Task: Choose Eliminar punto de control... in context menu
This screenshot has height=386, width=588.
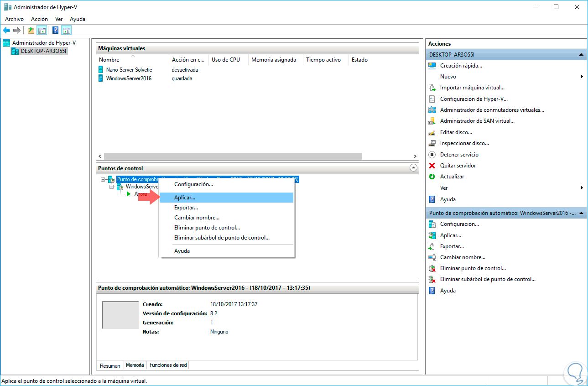Action: pos(226,228)
